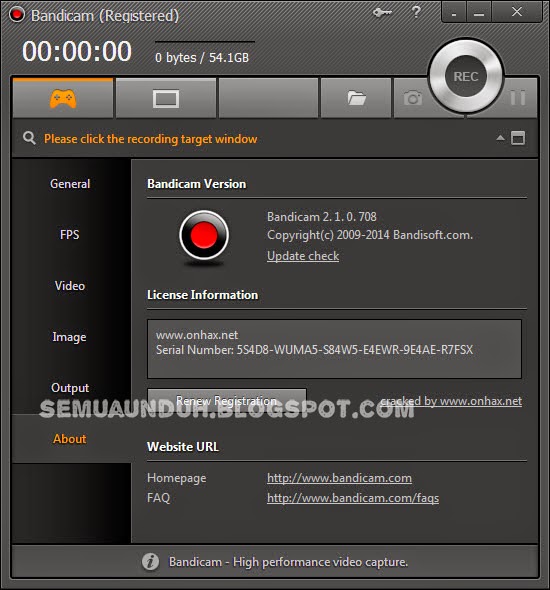Viewport: 550px width, 590px height.
Task: Open cracked by www.onhax.net link
Action: (451, 401)
